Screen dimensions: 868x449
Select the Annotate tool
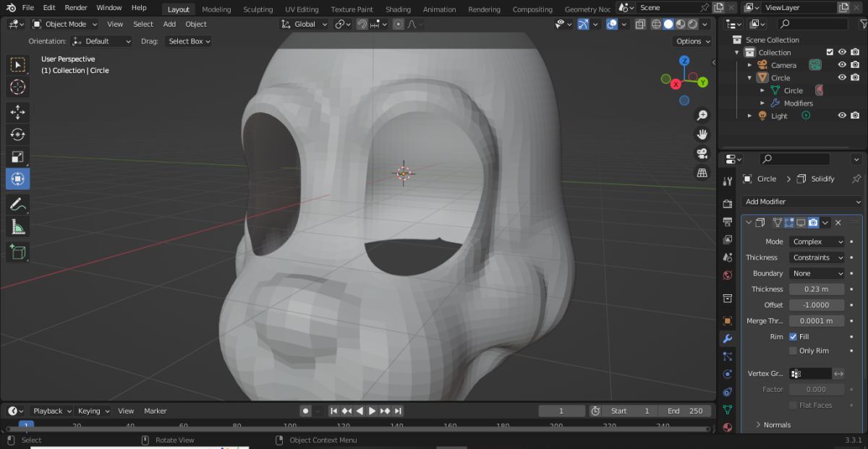(x=18, y=205)
